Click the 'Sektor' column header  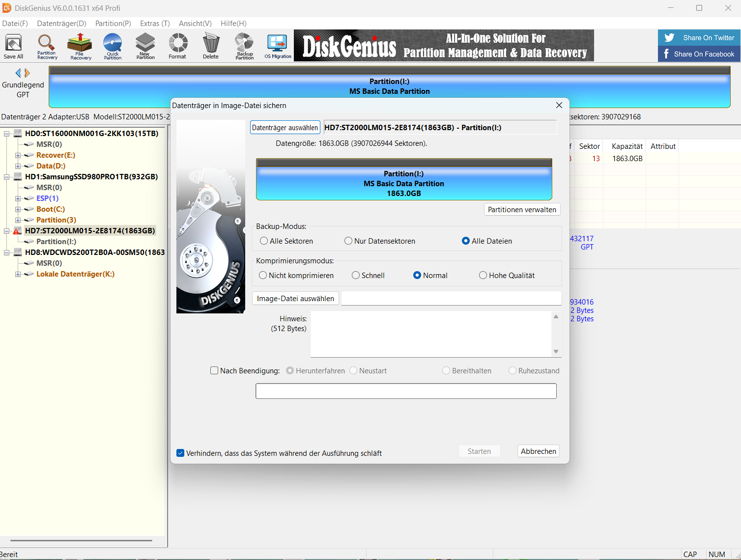click(x=589, y=146)
